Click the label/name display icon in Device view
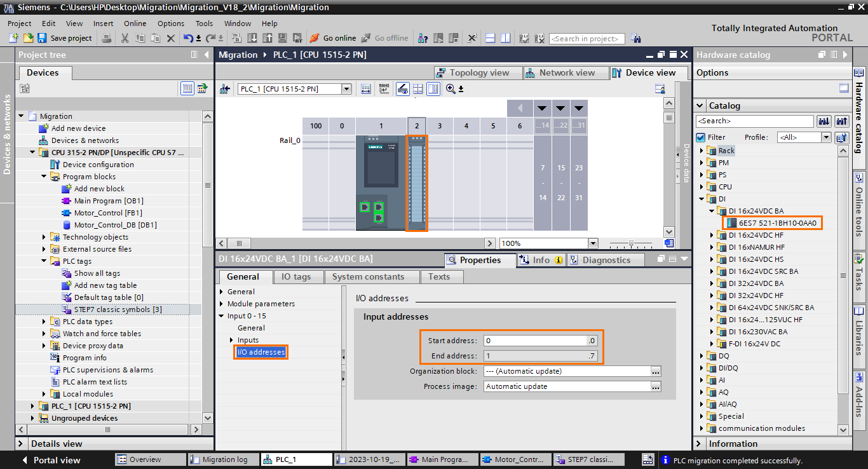Viewport: 868px width, 469px height. [x=384, y=89]
